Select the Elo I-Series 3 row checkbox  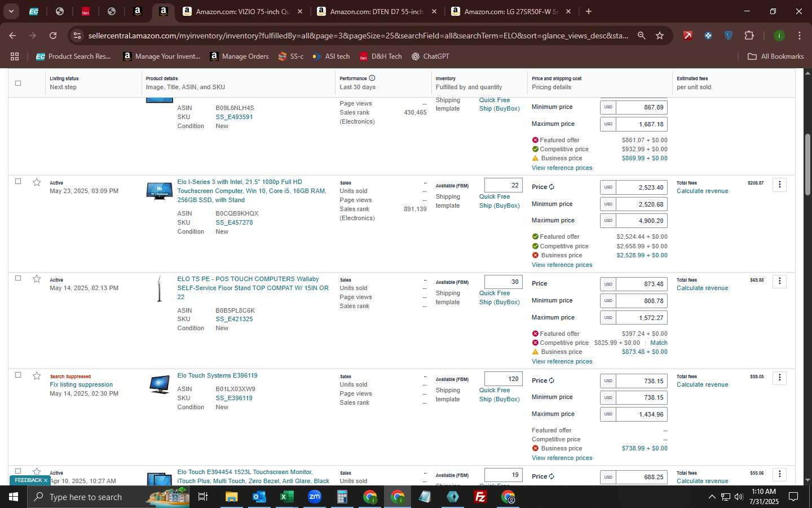[18, 181]
